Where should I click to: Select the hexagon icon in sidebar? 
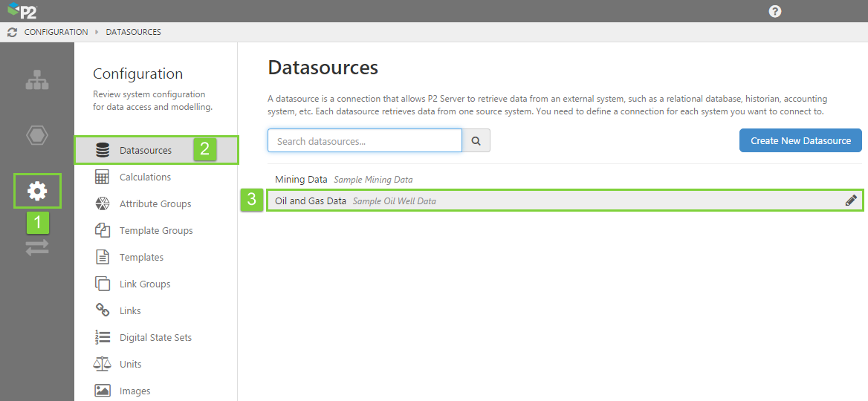(x=37, y=135)
